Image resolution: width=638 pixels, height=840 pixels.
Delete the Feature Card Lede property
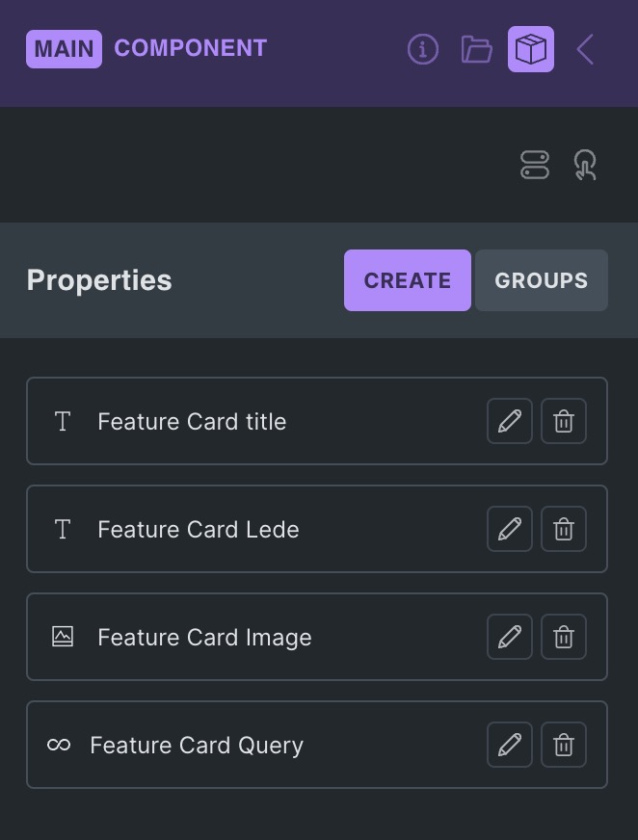tap(563, 529)
